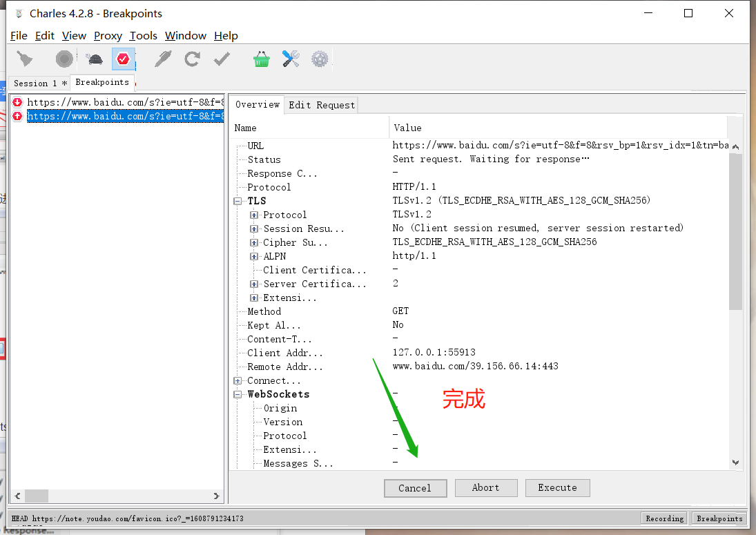Toggle the red Breakpoints hexagon icon

tap(123, 59)
